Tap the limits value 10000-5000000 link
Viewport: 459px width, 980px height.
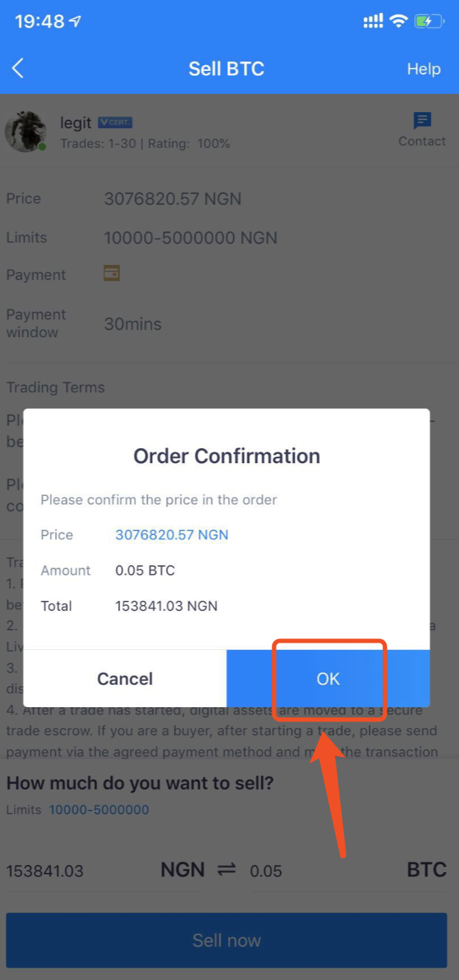99,810
